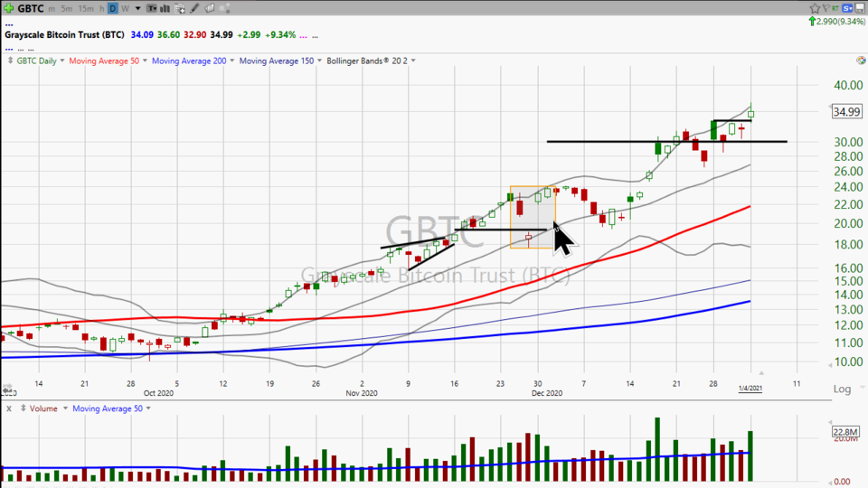The height and width of the screenshot is (488, 868).
Task: Click the price pane move handle icon
Action: point(10,61)
